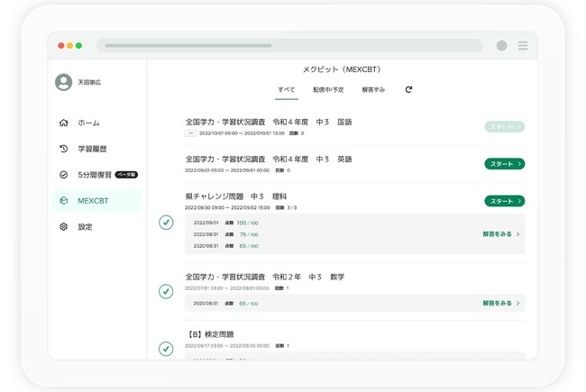Click completed check circle for 令和2年 数学
The width and height of the screenshot is (586, 392).
(x=166, y=291)
